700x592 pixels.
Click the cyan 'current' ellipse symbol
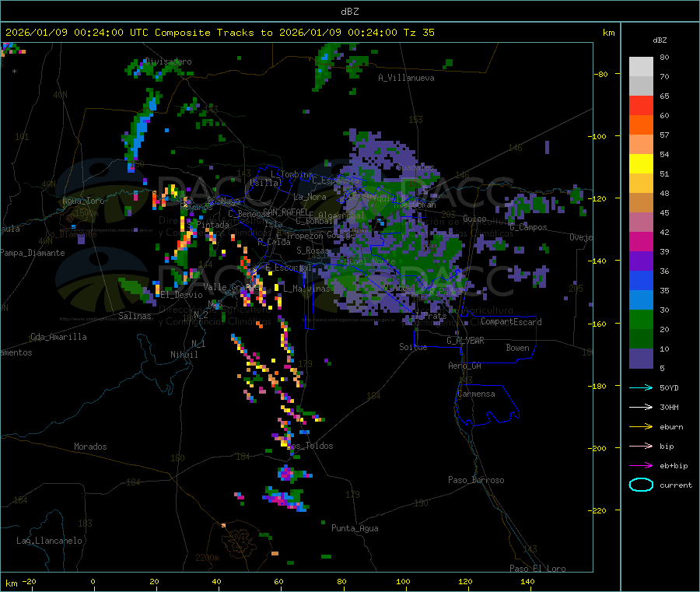point(641,485)
